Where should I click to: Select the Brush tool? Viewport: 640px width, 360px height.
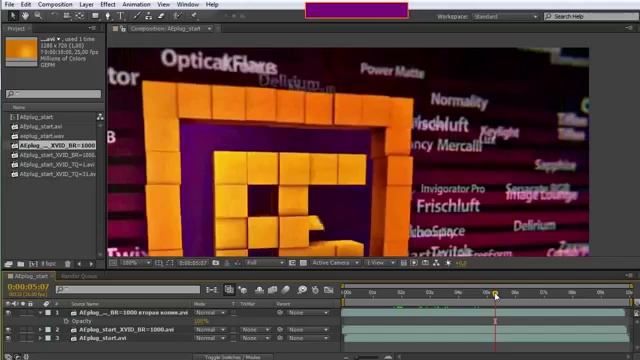pos(137,16)
